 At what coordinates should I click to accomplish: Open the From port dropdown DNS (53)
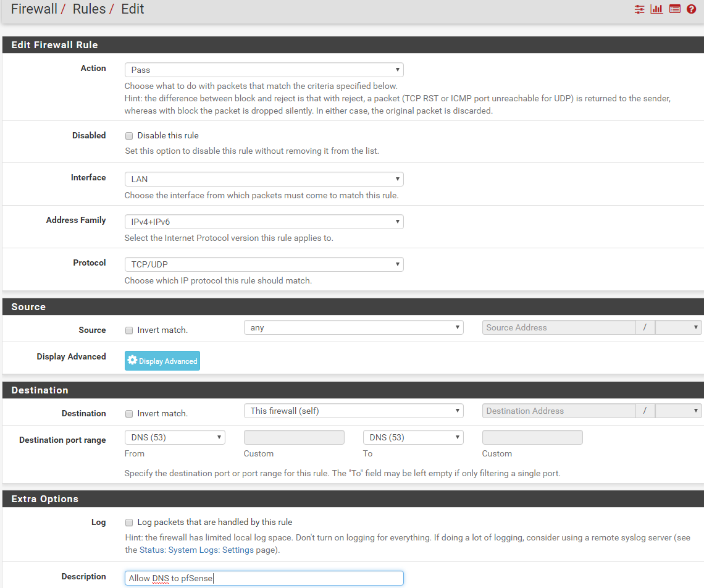pyautogui.click(x=175, y=437)
